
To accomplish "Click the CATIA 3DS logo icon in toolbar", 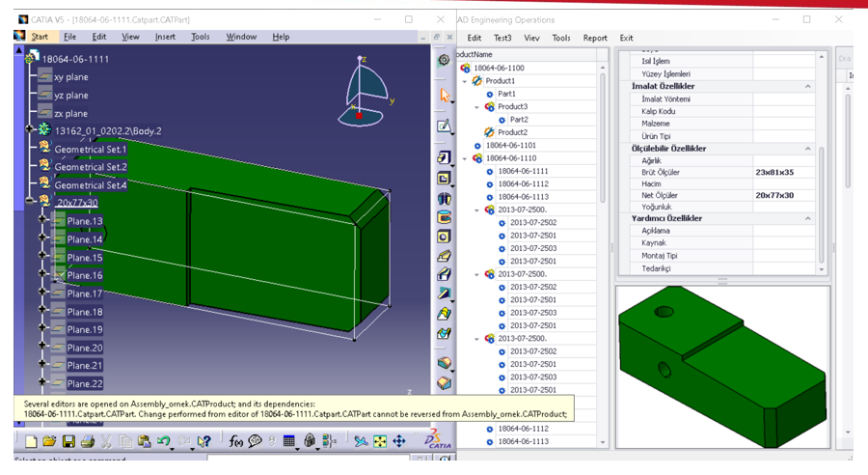I will click(x=438, y=439).
